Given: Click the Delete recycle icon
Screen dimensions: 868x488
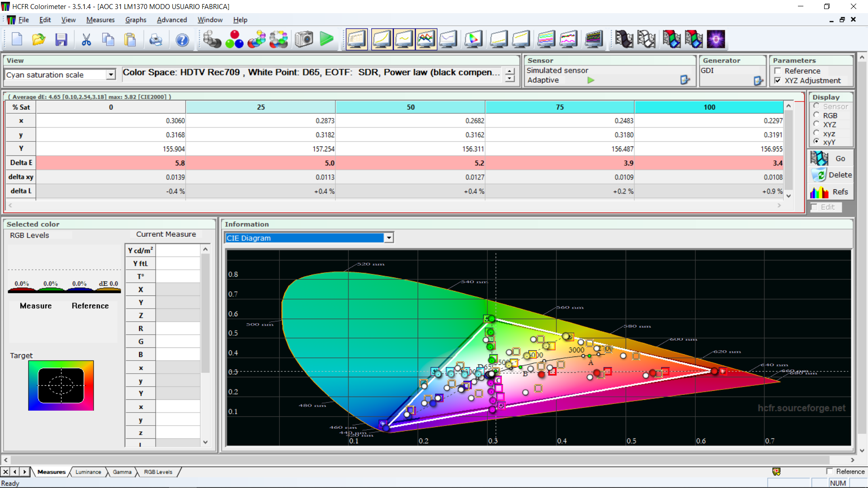Looking at the screenshot, I should click(819, 175).
